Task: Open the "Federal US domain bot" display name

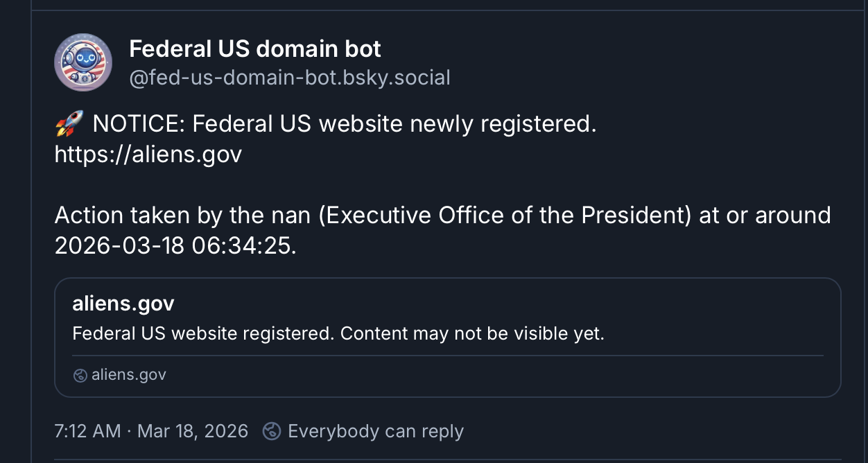Action: tap(255, 49)
